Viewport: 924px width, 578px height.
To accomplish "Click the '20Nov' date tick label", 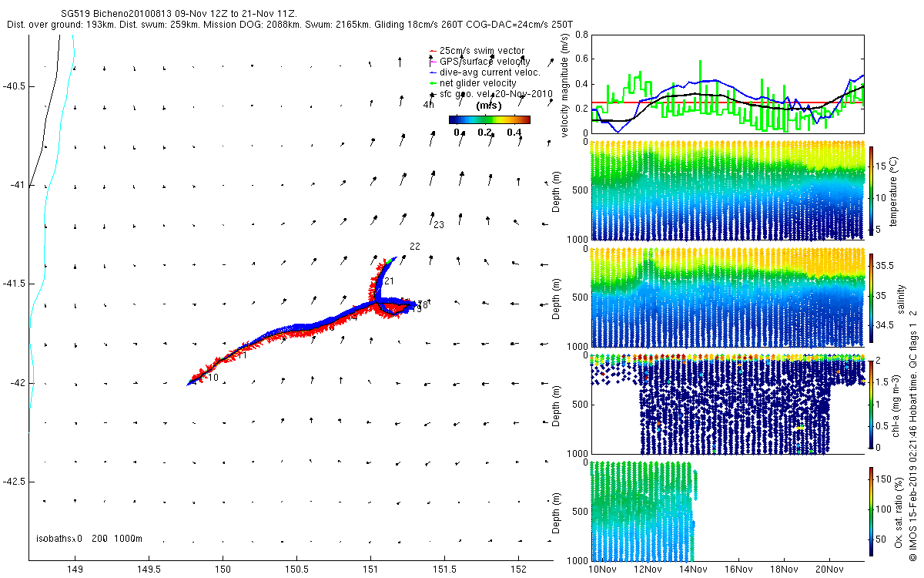I will (829, 570).
